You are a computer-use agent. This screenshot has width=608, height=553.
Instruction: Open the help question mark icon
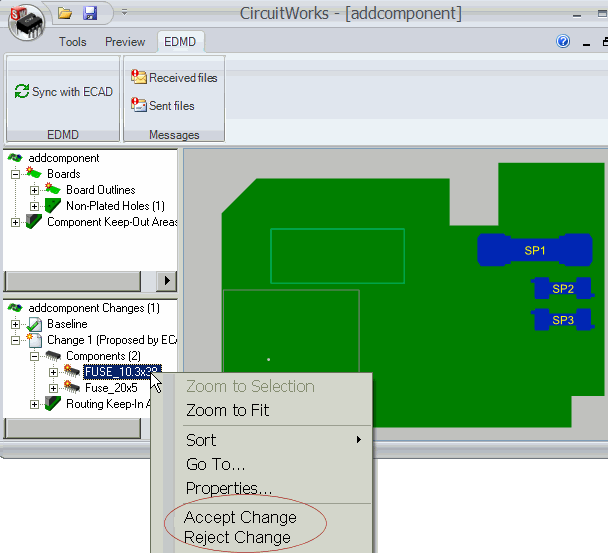pyautogui.click(x=563, y=42)
